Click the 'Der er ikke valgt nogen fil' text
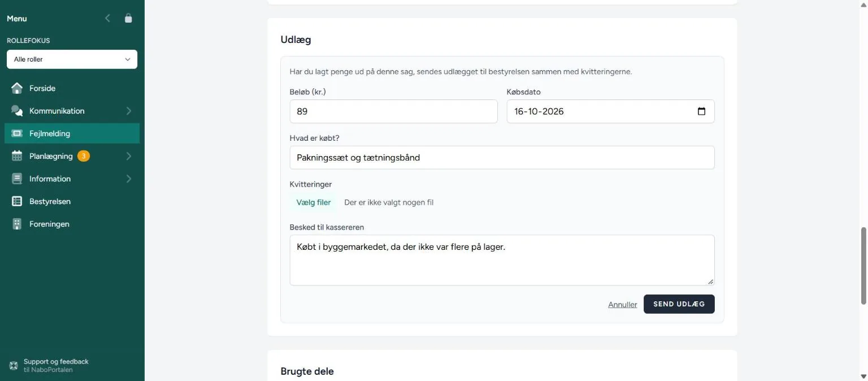Viewport: 868px width, 381px height. tap(389, 202)
